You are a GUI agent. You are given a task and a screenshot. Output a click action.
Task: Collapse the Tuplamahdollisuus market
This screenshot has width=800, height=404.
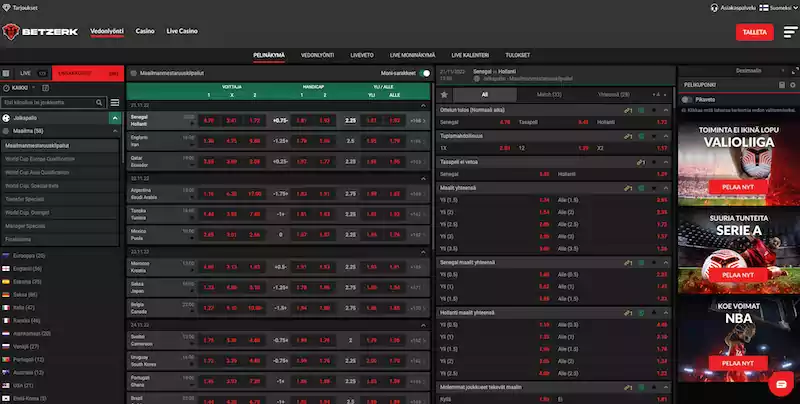click(x=666, y=136)
